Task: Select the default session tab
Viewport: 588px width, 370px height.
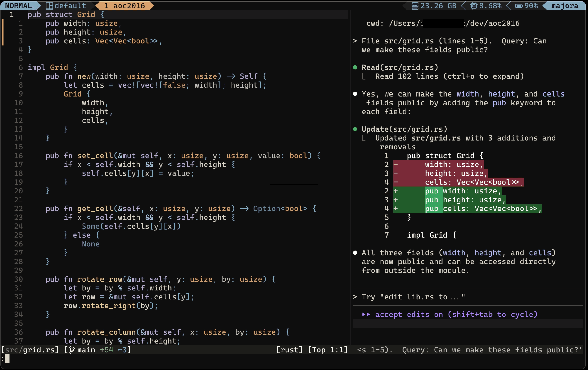Action: click(x=70, y=6)
